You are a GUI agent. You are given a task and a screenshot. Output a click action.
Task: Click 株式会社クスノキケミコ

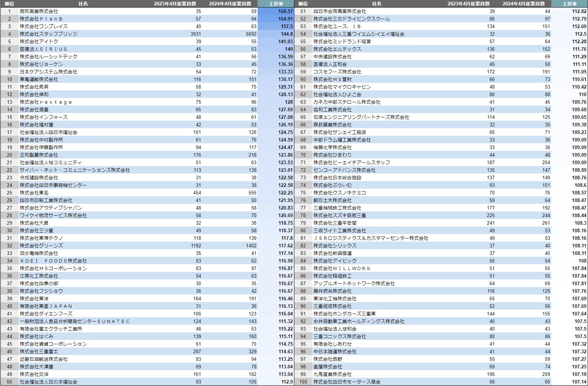(x=340, y=193)
